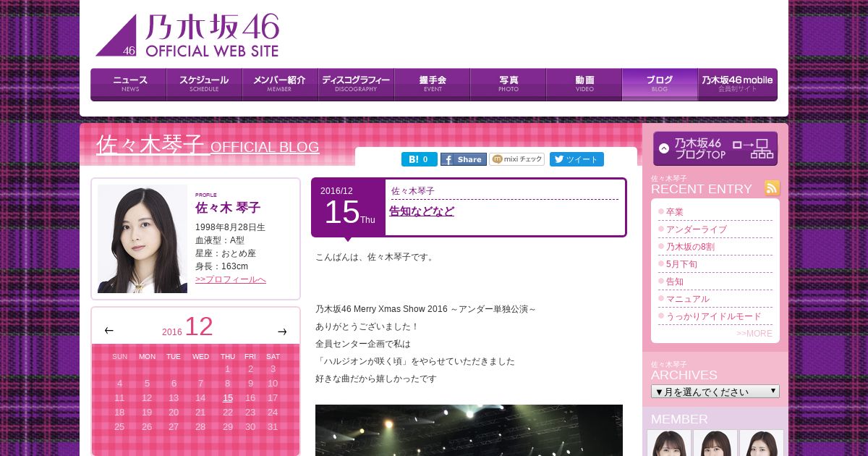This screenshot has width=868, height=456.
Task: Click the Facebook Share button
Action: click(x=464, y=159)
